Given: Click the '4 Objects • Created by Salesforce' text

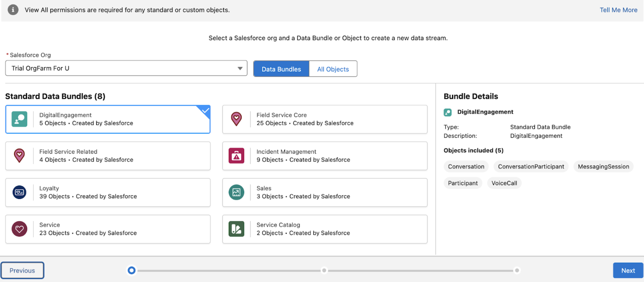Looking at the screenshot, I should [x=86, y=160].
